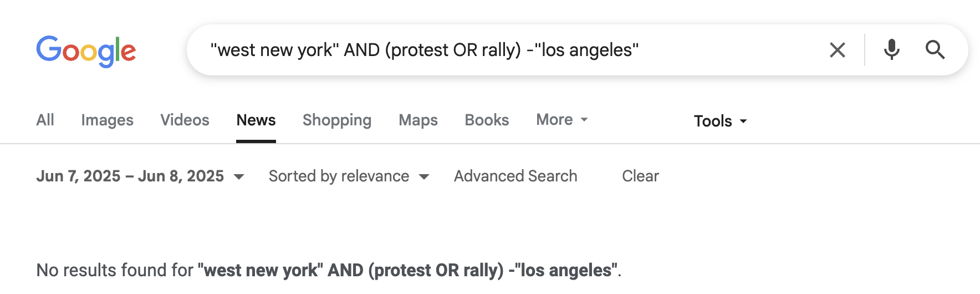Open the More search categories menu

point(562,120)
